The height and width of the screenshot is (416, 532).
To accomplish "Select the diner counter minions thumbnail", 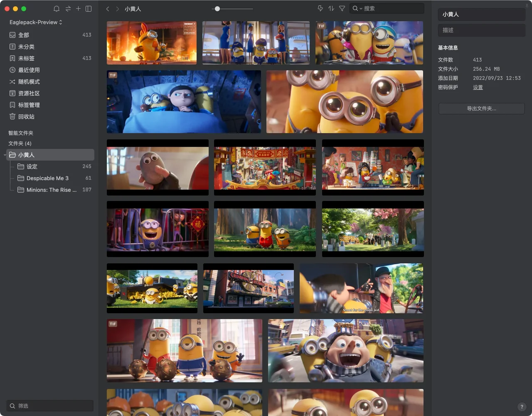I will point(373,167).
